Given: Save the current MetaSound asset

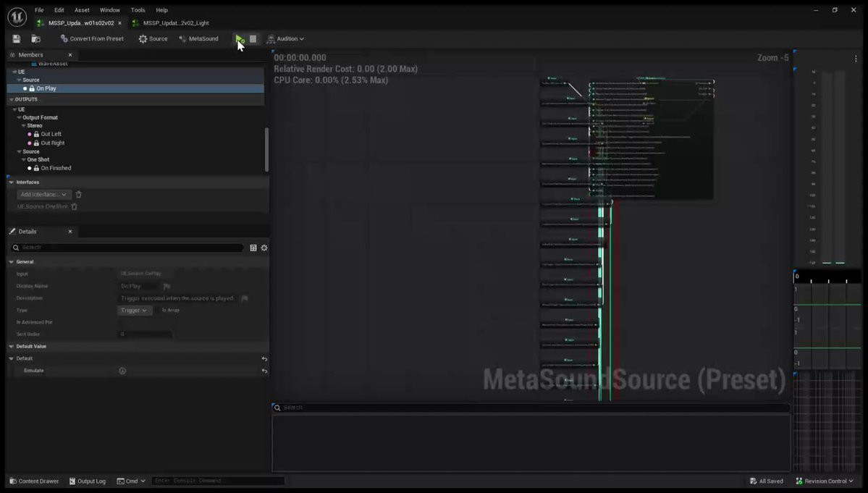Looking at the screenshot, I should [17, 39].
